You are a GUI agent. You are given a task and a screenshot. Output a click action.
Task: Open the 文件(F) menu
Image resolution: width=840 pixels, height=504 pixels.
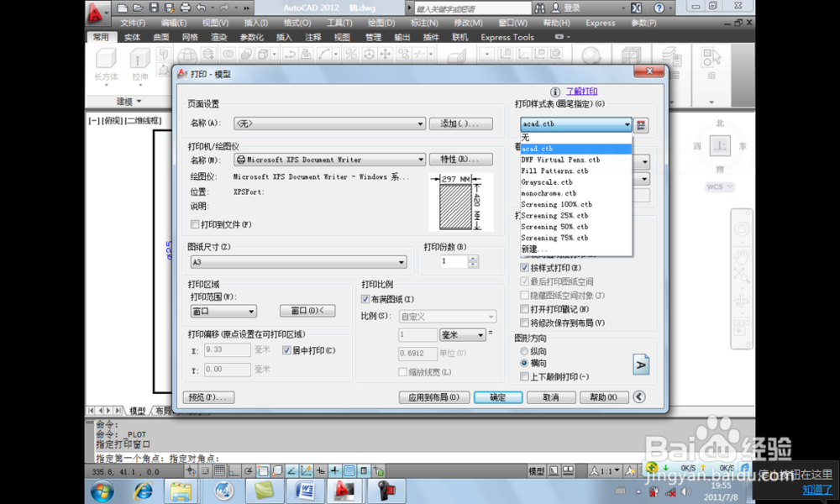point(133,23)
